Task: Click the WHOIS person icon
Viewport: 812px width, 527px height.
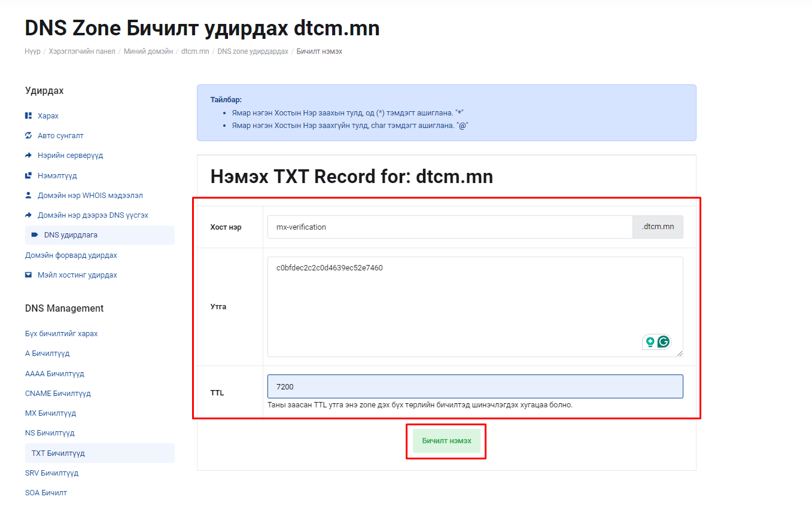Action: (x=28, y=195)
